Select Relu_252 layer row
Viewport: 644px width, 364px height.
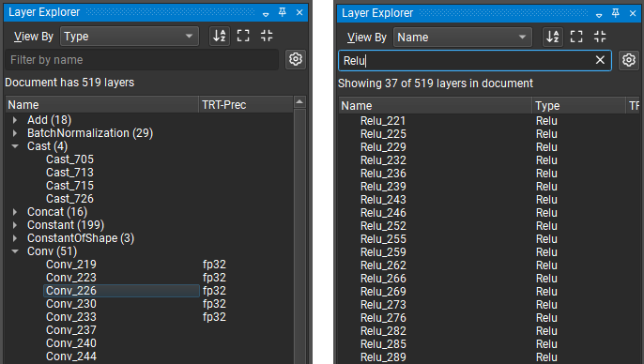[x=489, y=226]
